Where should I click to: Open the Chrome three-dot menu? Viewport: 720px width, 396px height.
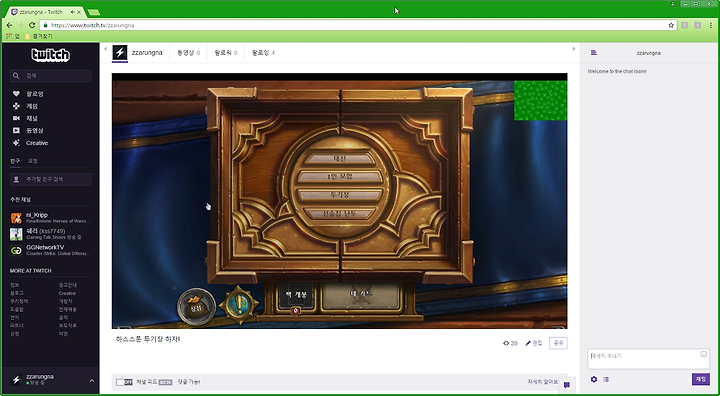(x=711, y=25)
